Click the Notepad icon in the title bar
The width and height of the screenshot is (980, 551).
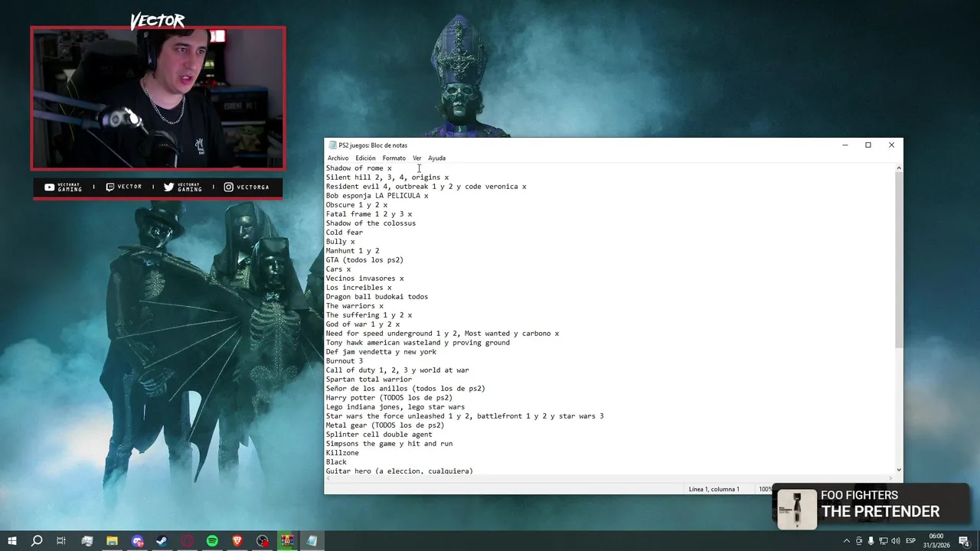tap(332, 145)
